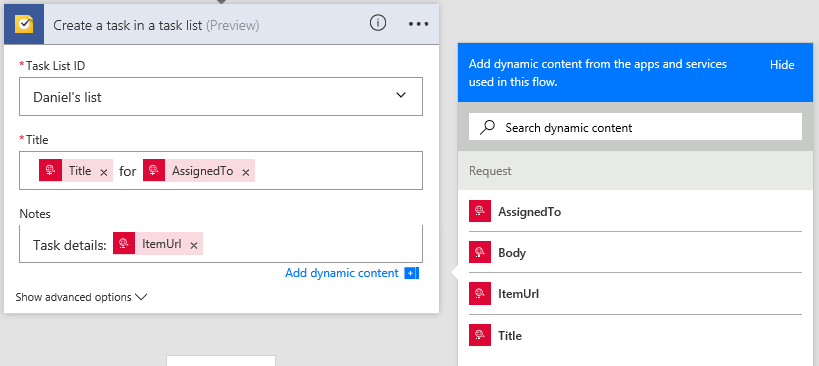The height and width of the screenshot is (366, 819).
Task: Expand Show advanced options
Action: click(x=81, y=297)
